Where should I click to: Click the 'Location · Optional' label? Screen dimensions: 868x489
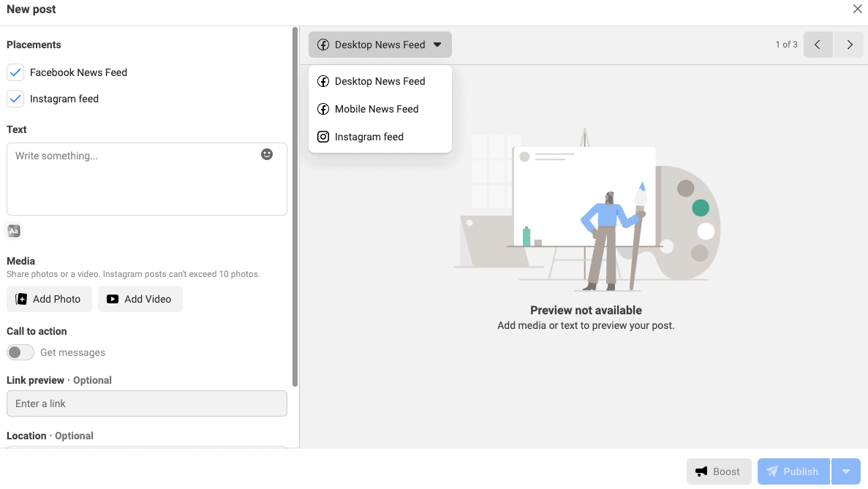50,436
